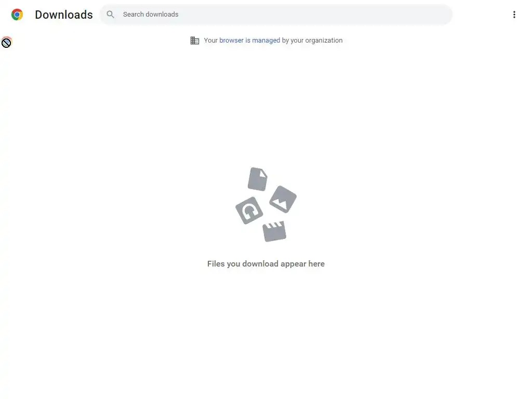Click the gray headphones audio illustration
This screenshot has width=532, height=399.
(x=249, y=210)
